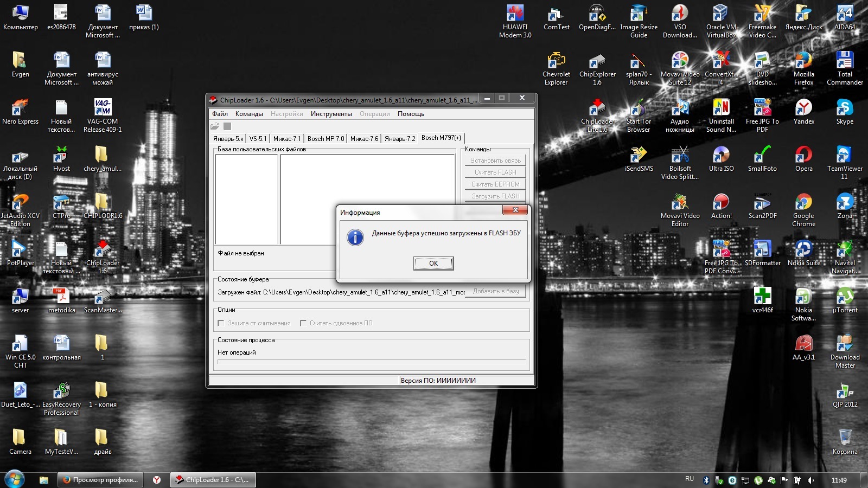Open the Помощь menu
Viewport: 868px width, 488px height.
[411, 114]
